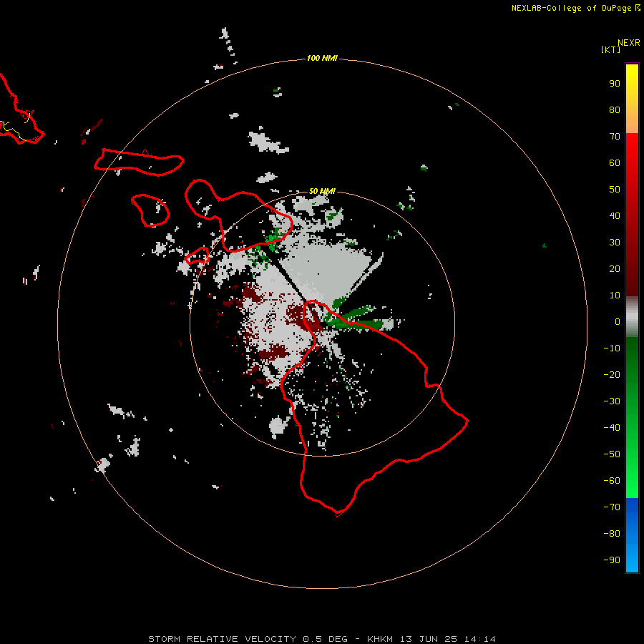Click the bright green segment of the color bar

(x=632, y=417)
